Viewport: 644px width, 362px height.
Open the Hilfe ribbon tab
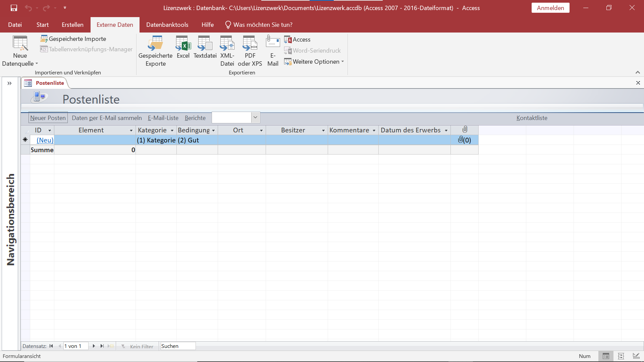point(208,25)
